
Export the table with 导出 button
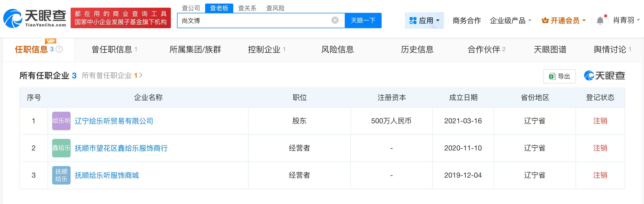[559, 76]
